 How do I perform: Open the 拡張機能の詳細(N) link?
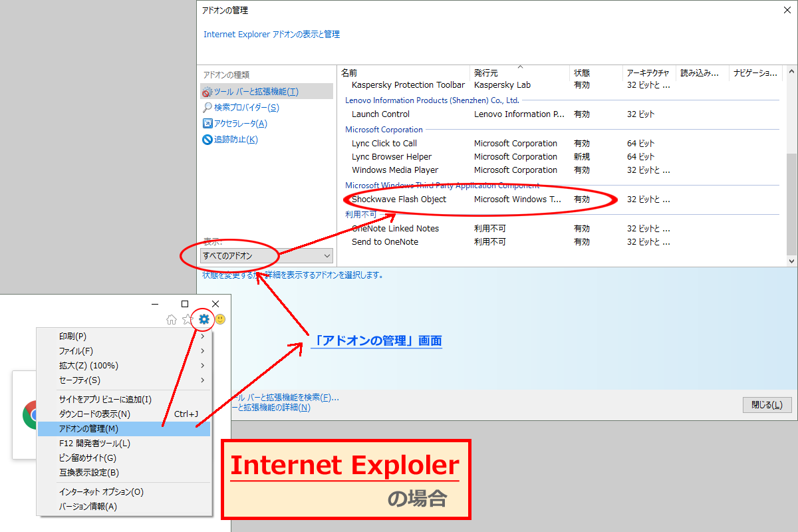pos(271,408)
